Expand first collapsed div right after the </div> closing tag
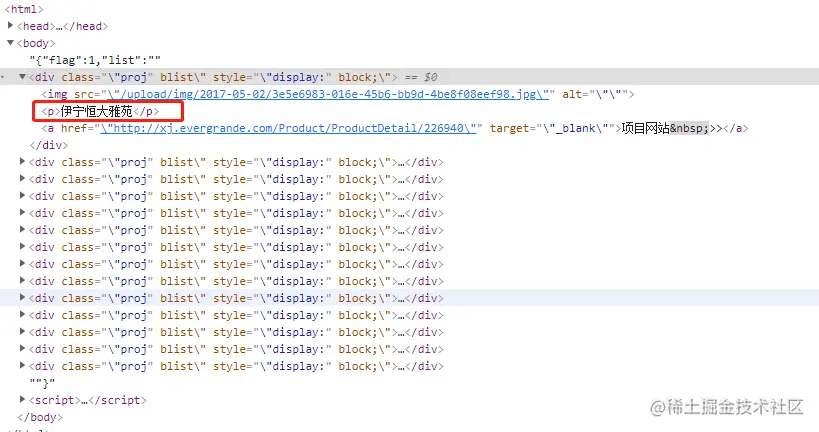819x432 pixels. pyautogui.click(x=22, y=161)
